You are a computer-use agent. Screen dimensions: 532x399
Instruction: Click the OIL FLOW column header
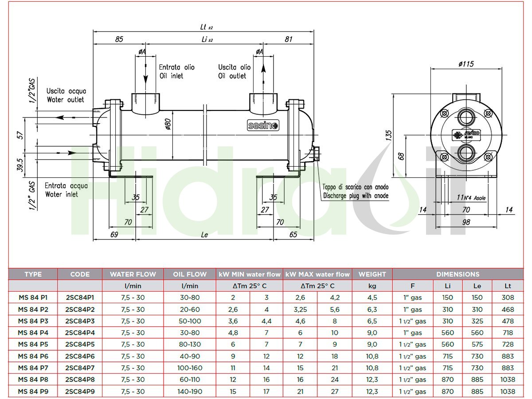click(190, 274)
